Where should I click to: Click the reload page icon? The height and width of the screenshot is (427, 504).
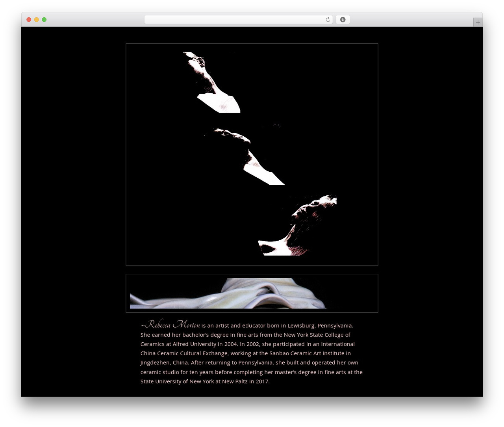(x=328, y=20)
